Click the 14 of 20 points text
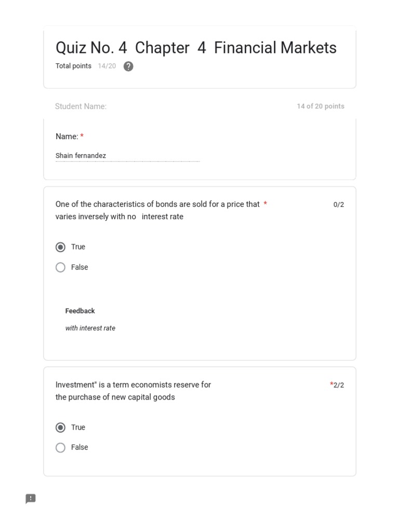The height and width of the screenshot is (532, 399). point(320,106)
